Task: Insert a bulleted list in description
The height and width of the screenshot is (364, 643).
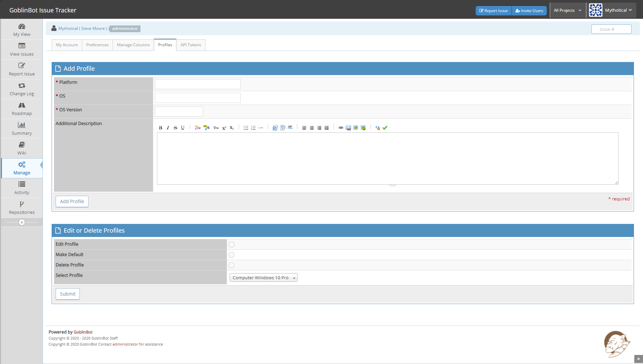Action: 246,128
